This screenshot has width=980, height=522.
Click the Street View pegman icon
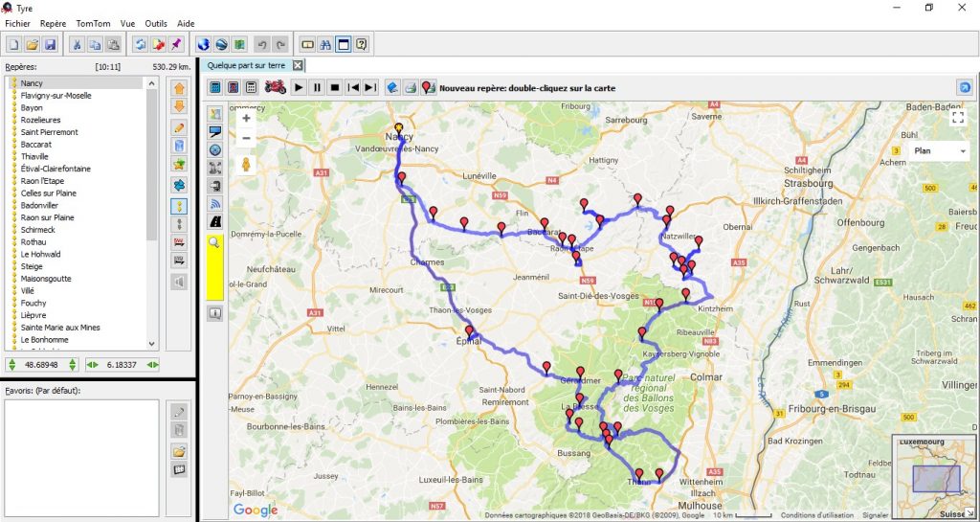pyautogui.click(x=246, y=164)
